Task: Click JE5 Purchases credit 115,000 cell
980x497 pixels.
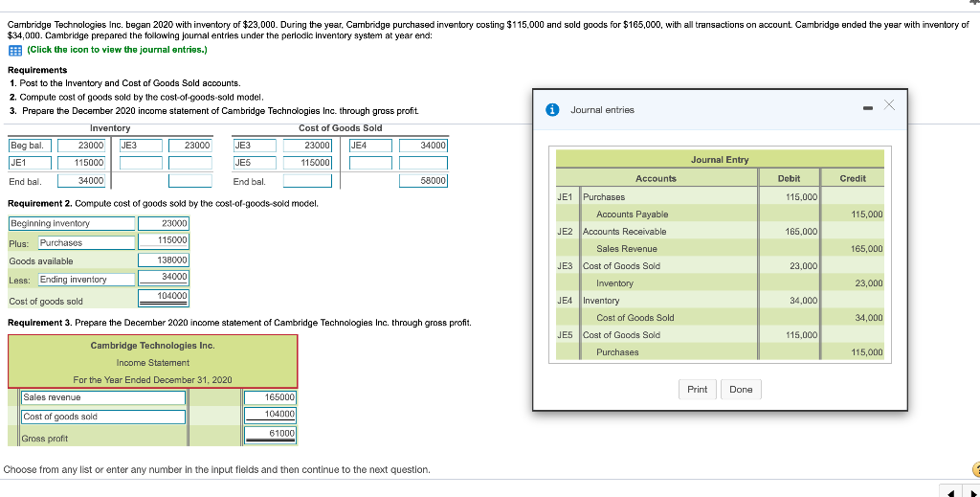Action: tap(853, 352)
